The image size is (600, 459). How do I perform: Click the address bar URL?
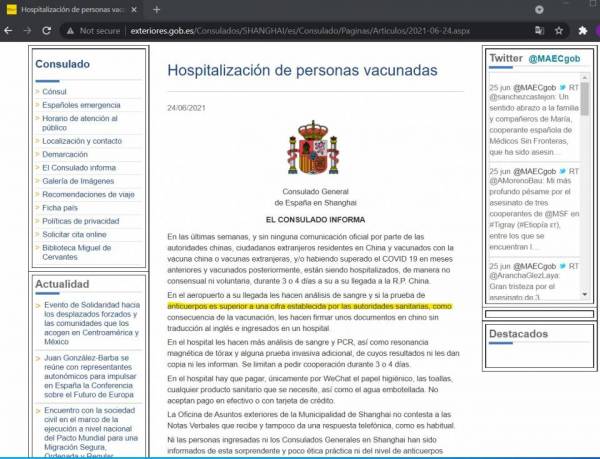click(x=300, y=31)
